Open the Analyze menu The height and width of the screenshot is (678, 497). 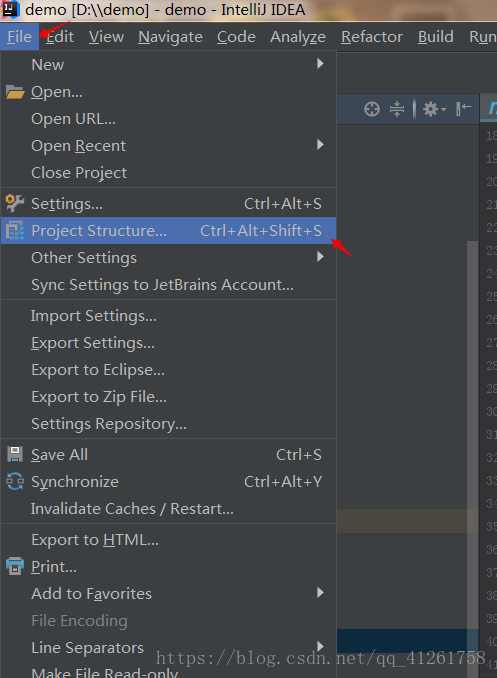tap(298, 37)
